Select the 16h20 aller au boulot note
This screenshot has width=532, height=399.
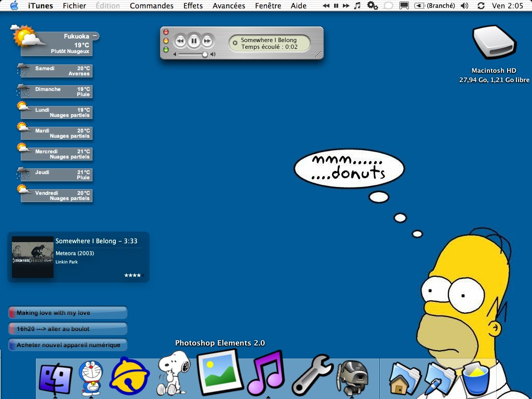[68, 329]
